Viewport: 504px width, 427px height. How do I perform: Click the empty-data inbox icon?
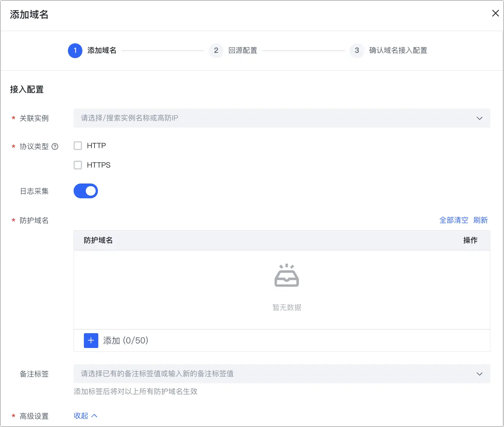click(287, 275)
